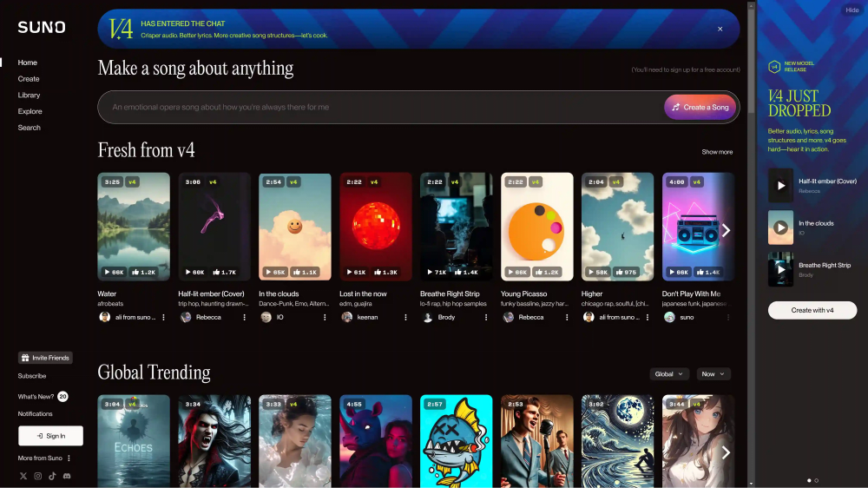Viewport: 868px width, 488px height.
Task: Click the page vertical scrollbar
Action: [x=751, y=61]
